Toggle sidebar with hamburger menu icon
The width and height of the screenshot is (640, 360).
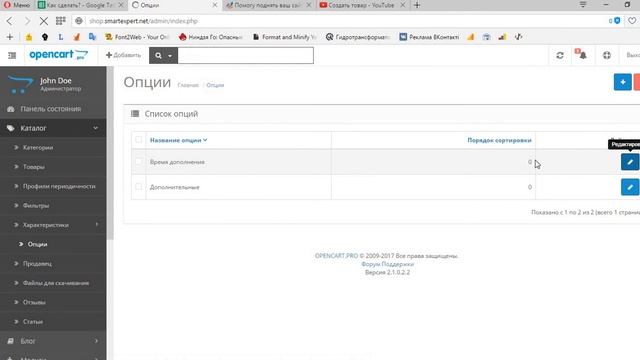tap(12, 55)
